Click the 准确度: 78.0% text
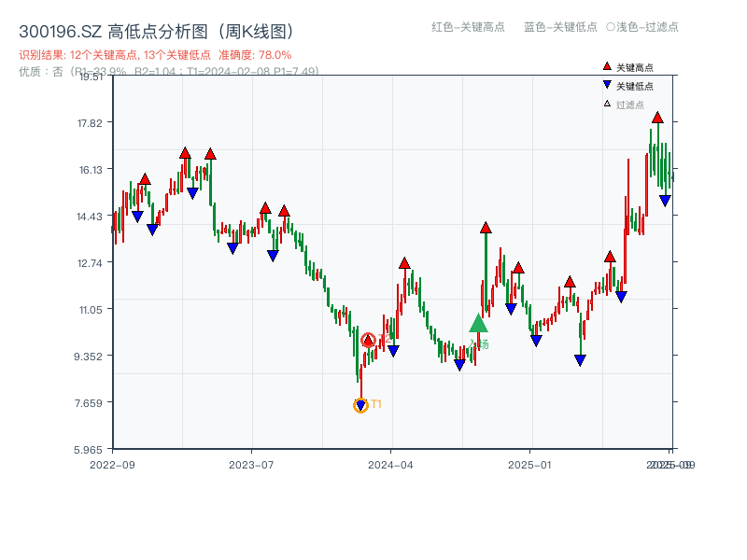Screen dimensions: 747x560 (255, 55)
